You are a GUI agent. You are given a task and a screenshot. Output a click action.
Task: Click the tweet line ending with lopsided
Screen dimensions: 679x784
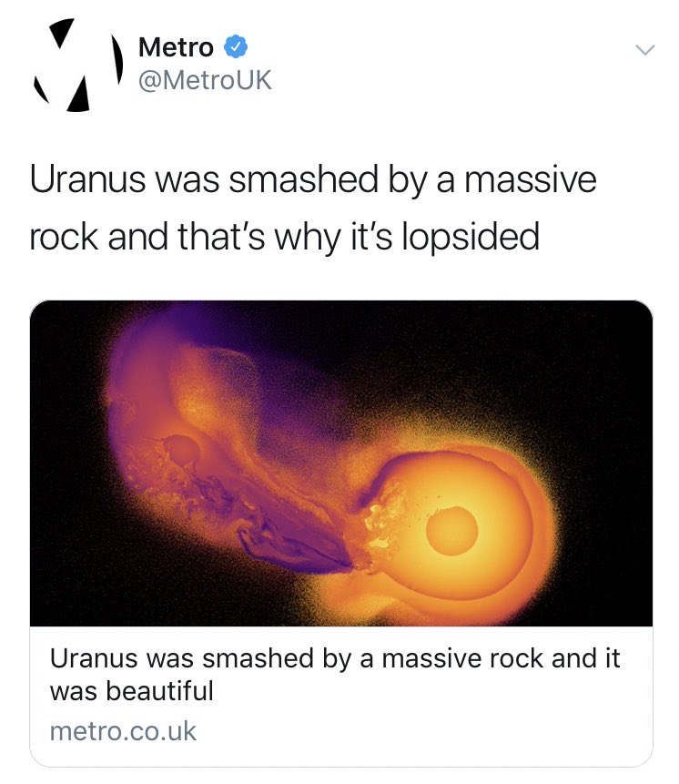click(x=285, y=237)
